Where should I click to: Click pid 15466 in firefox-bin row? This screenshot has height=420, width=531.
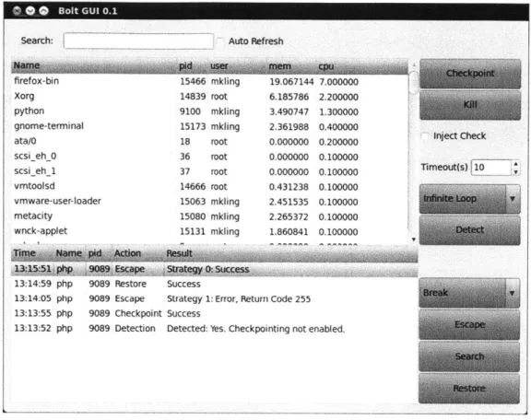pyautogui.click(x=193, y=82)
